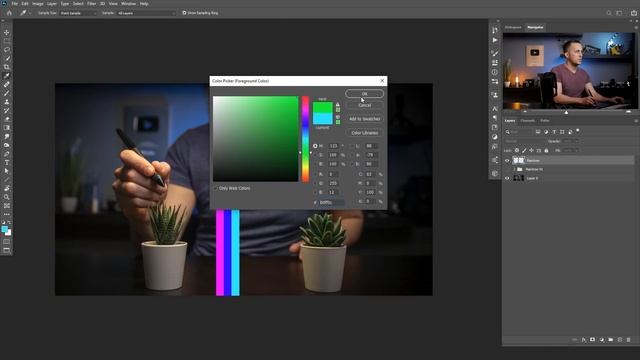
Task: Click the text layer filter T icon
Action: click(x=554, y=132)
